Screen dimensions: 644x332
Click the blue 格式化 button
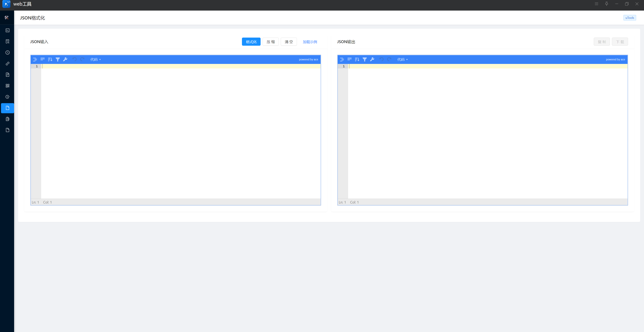(251, 42)
